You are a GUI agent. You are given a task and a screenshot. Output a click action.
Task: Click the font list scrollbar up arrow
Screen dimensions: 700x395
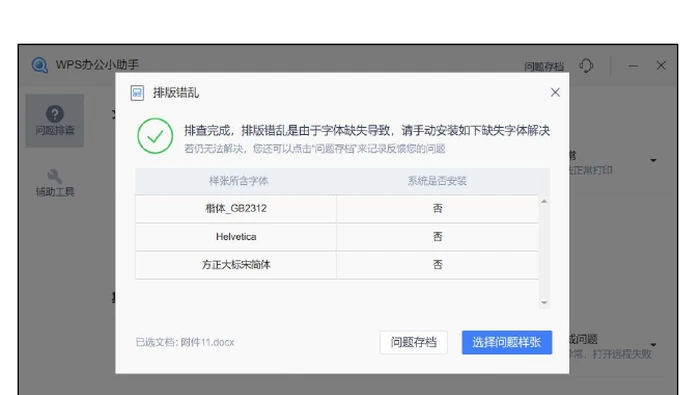pyautogui.click(x=544, y=201)
